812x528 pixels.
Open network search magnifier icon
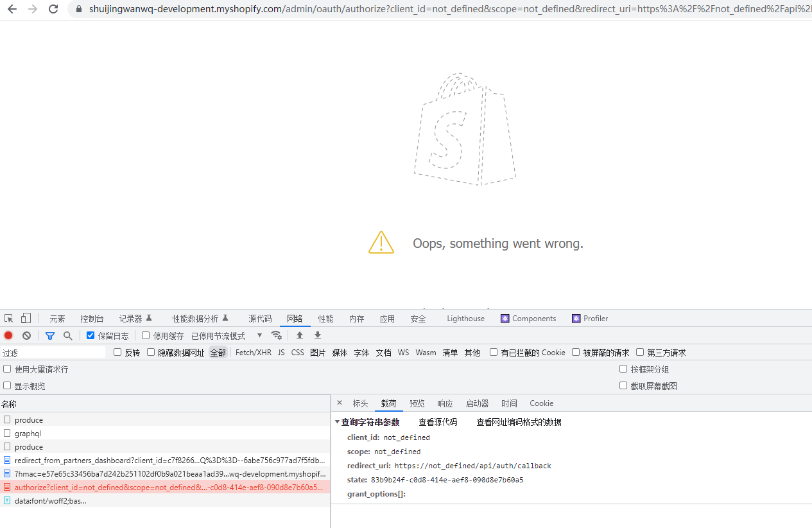coord(67,335)
